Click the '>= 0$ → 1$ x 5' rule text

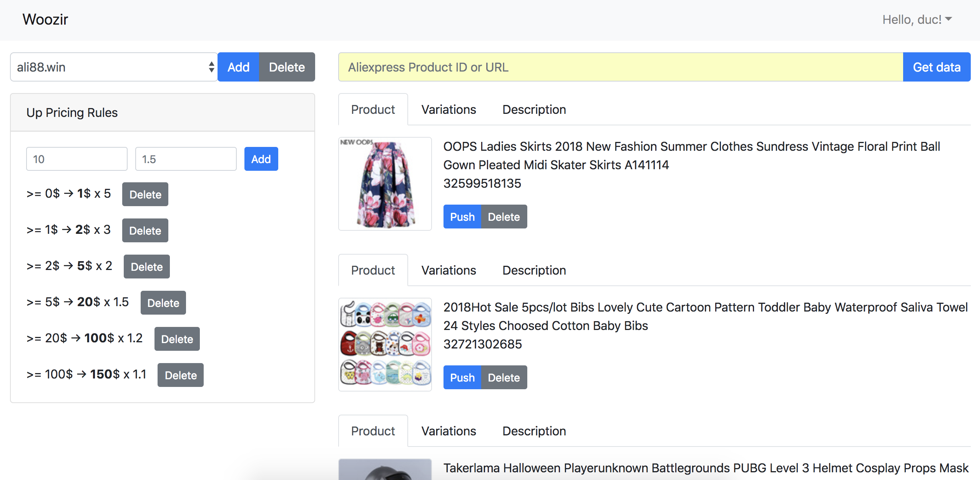[68, 193]
